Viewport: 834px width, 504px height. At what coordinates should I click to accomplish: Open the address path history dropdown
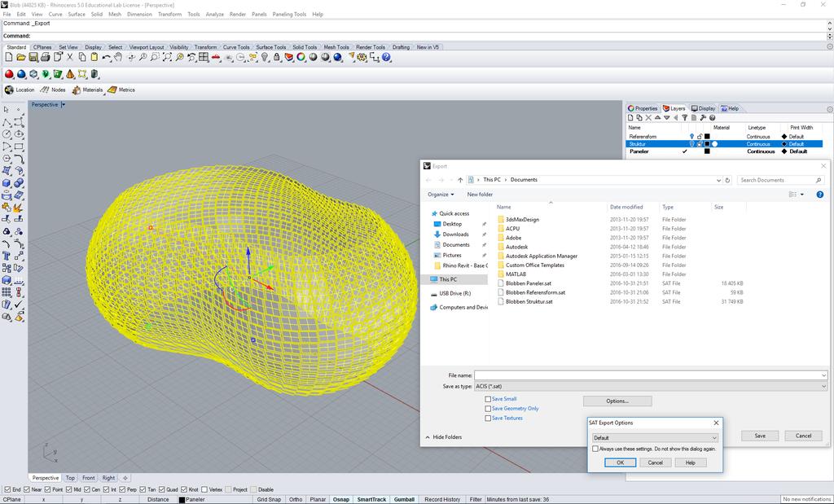click(718, 180)
